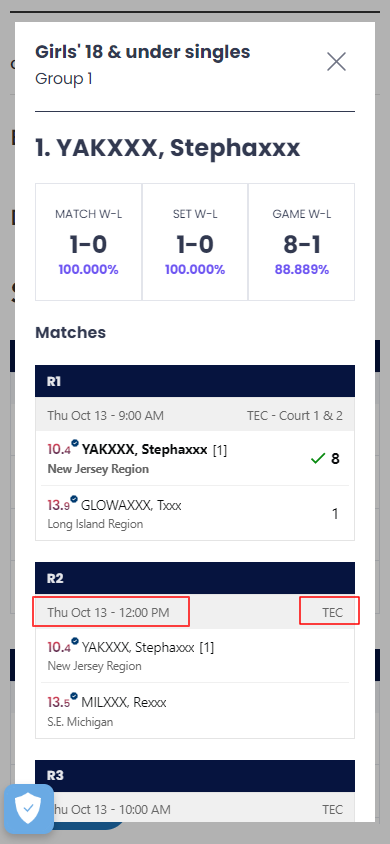390x844 pixels.
Task: Select the R2 round header
Action: point(195,578)
